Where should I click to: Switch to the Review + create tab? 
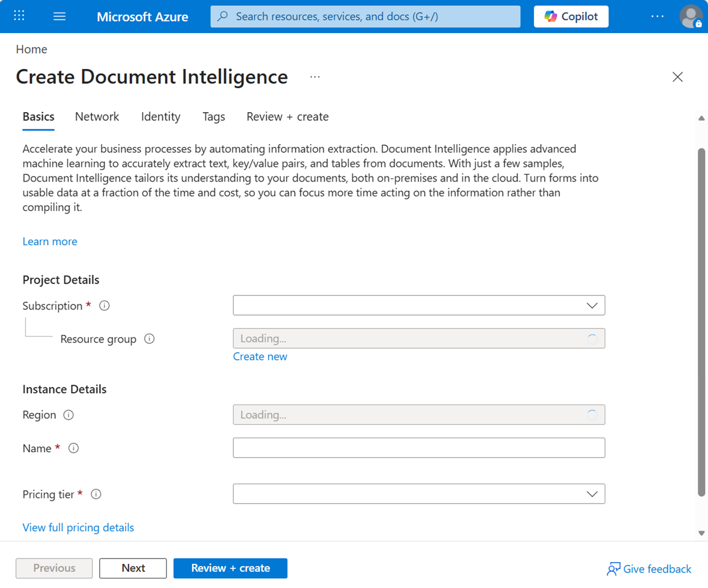pyautogui.click(x=287, y=117)
